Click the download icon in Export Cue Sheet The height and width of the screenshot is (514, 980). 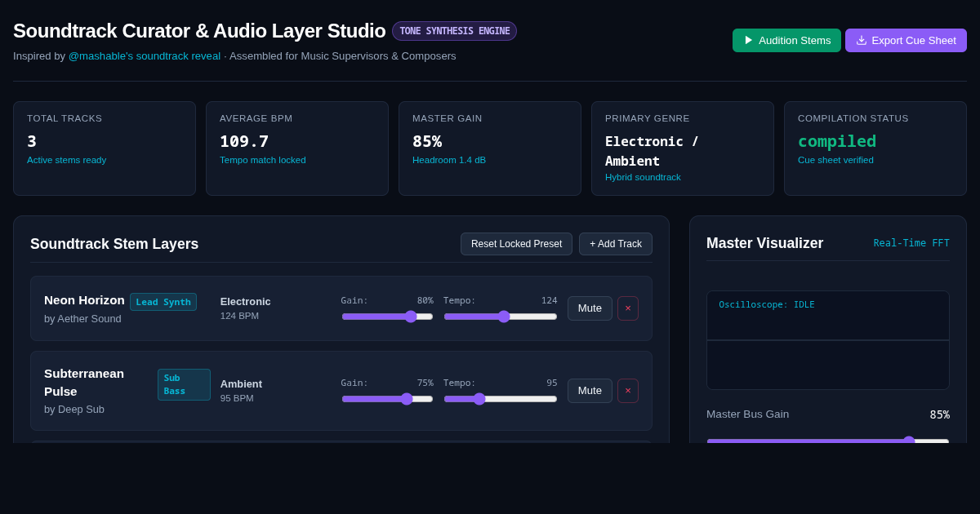[862, 40]
